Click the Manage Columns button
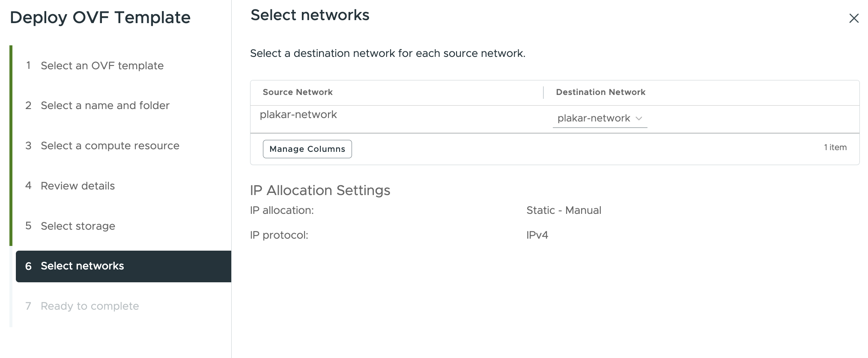The image size is (868, 358). point(307,149)
